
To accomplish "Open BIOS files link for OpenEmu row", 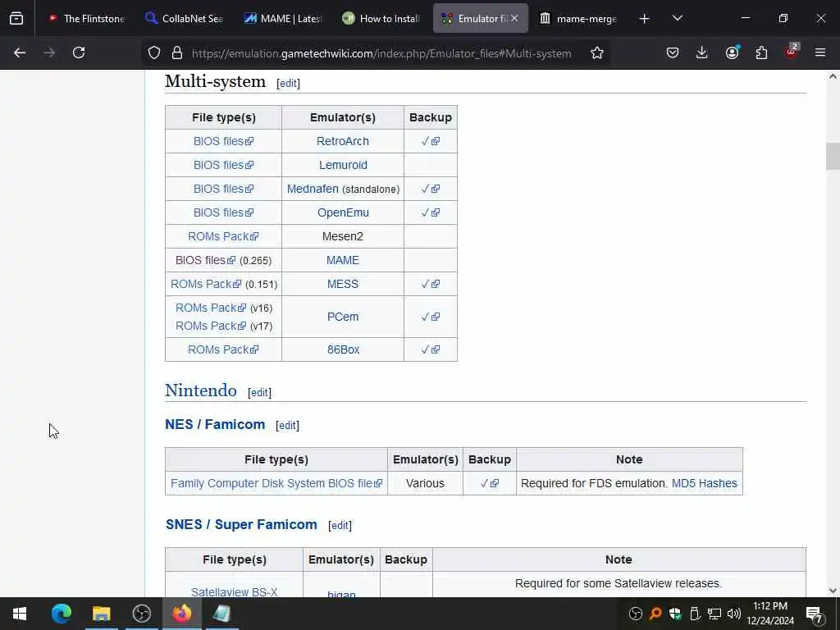I will point(223,212).
